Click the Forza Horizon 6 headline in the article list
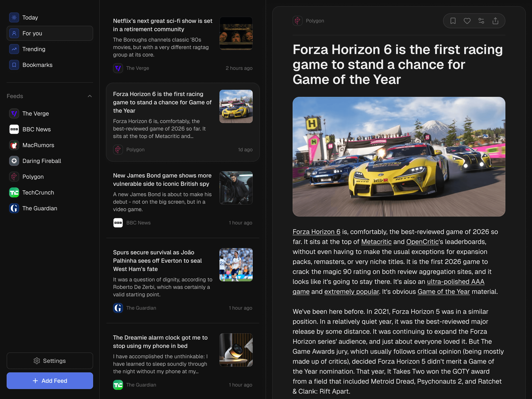532x399 pixels. click(162, 102)
